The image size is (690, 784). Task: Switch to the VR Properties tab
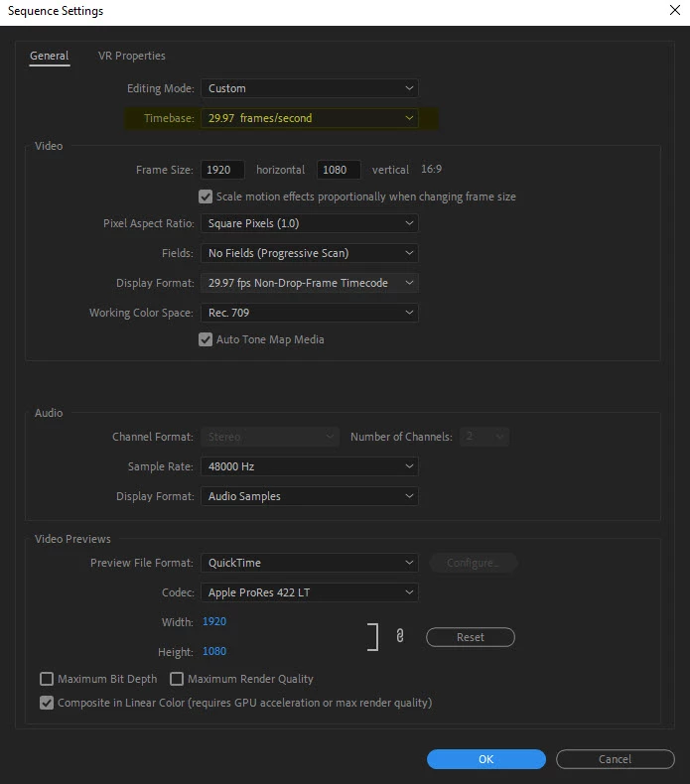point(132,56)
